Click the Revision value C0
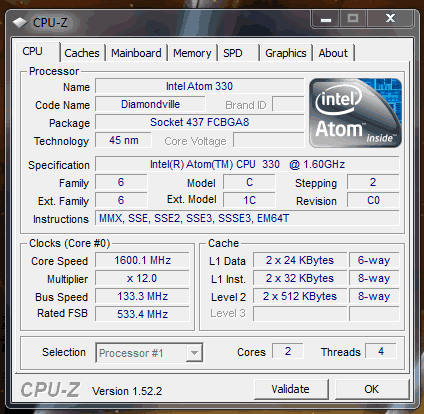The width and height of the screenshot is (424, 414). 373,200
